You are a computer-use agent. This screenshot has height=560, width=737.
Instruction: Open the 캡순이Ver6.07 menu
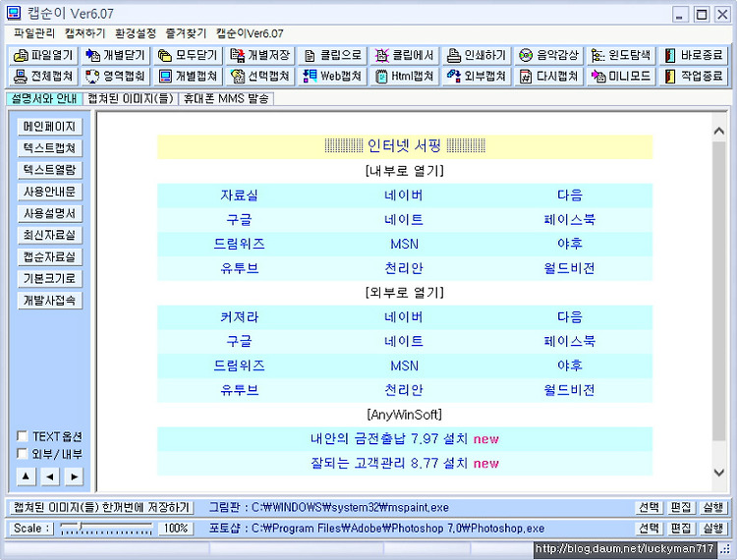250,33
